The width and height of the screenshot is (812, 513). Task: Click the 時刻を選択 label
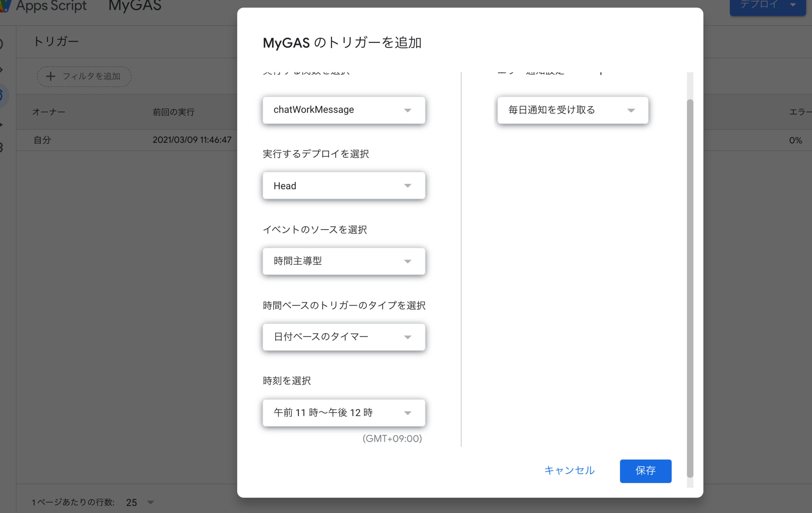coord(287,381)
